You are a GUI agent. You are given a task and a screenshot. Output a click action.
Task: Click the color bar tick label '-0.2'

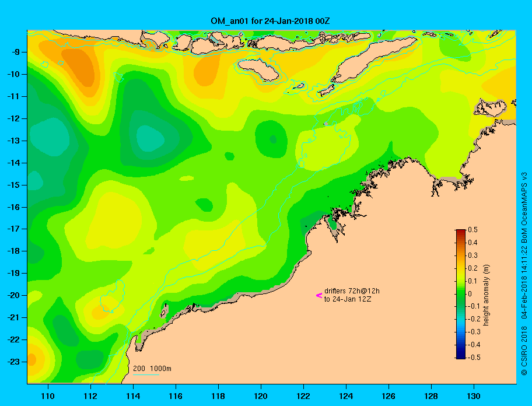pyautogui.click(x=474, y=319)
